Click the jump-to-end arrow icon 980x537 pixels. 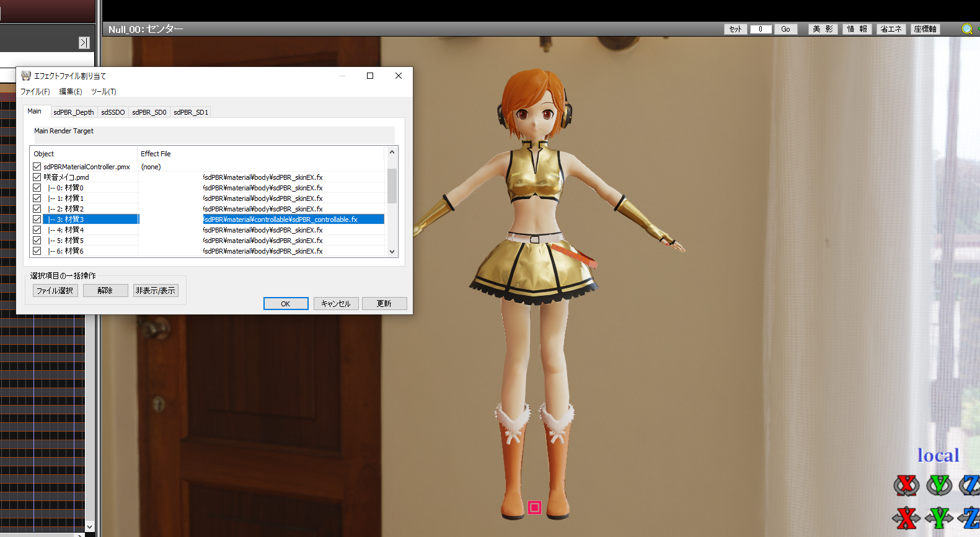point(84,42)
